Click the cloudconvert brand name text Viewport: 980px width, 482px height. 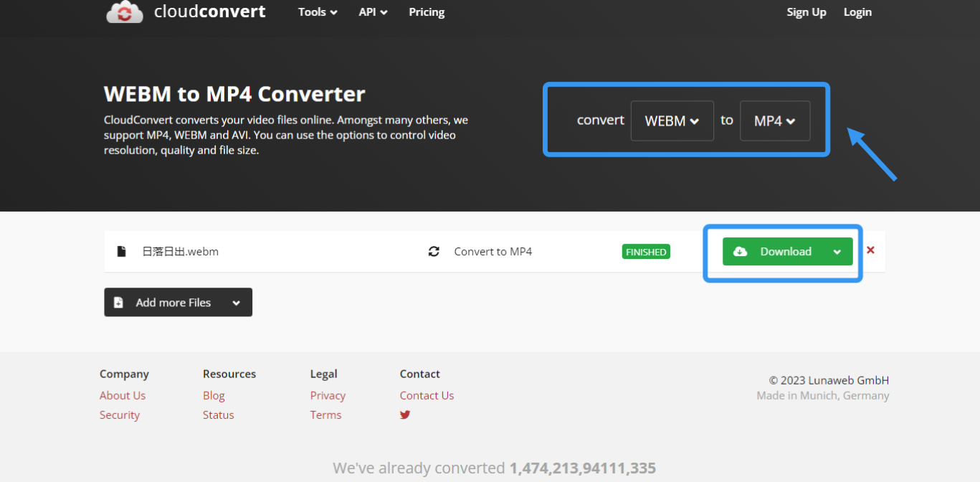210,11
